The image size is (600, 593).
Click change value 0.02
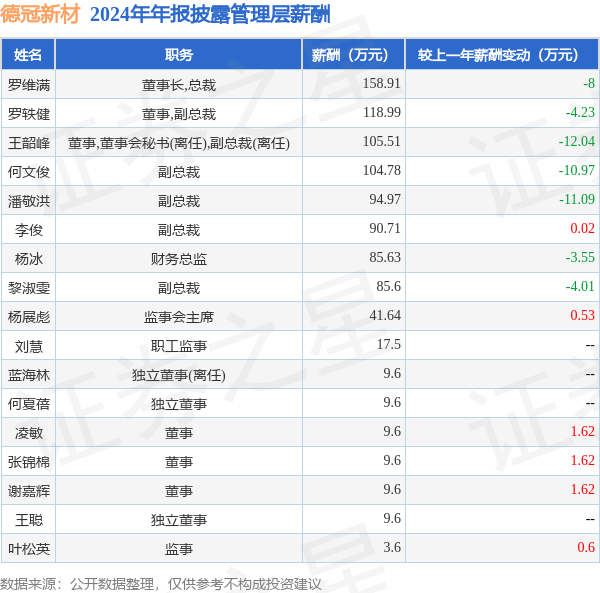[x=582, y=228]
